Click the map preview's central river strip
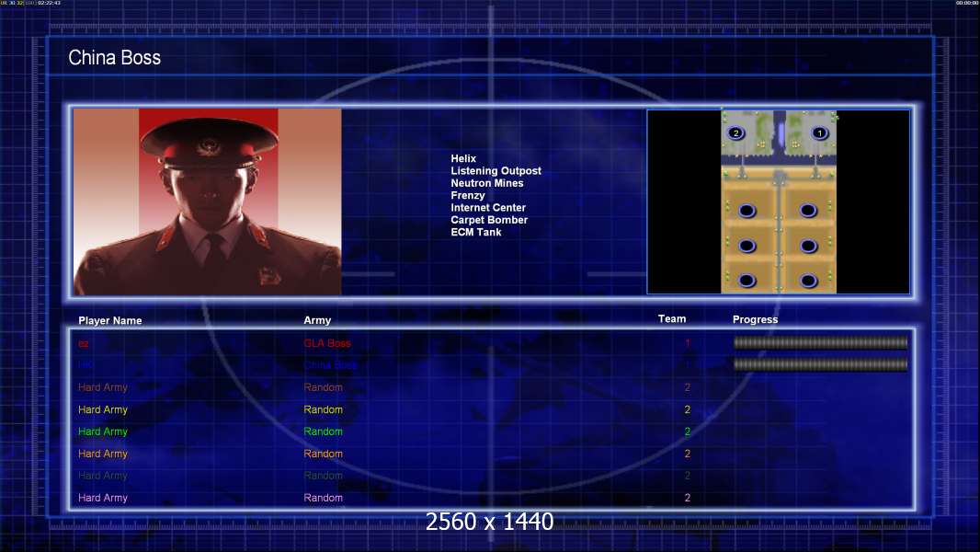This screenshot has width=980, height=552. pos(780,132)
